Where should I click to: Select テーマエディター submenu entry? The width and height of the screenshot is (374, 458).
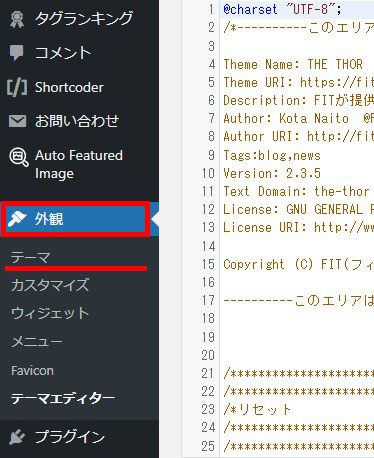tap(63, 399)
